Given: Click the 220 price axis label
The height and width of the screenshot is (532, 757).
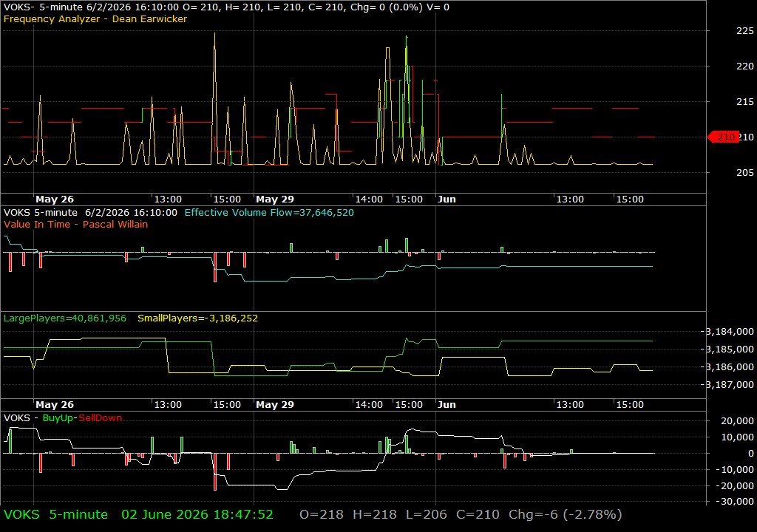Looking at the screenshot, I should (745, 66).
